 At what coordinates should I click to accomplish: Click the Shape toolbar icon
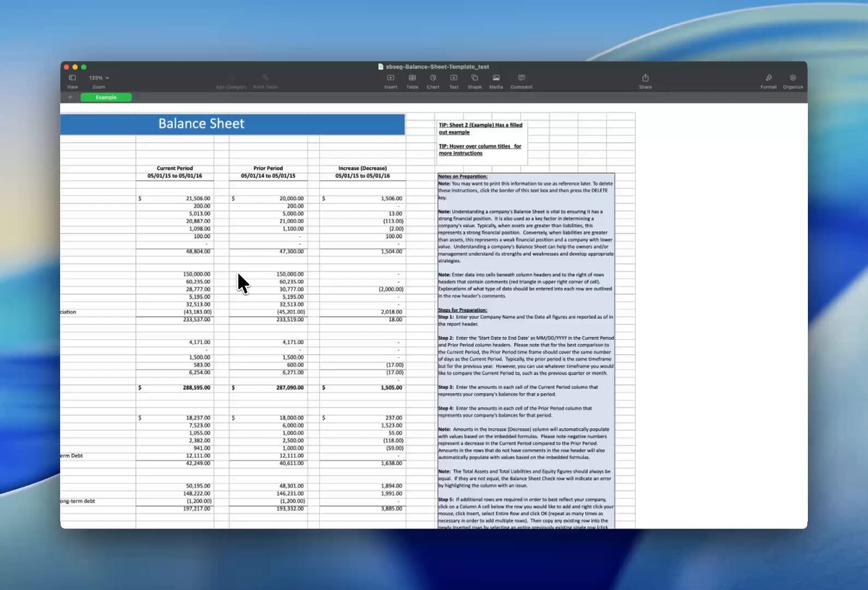tap(475, 77)
